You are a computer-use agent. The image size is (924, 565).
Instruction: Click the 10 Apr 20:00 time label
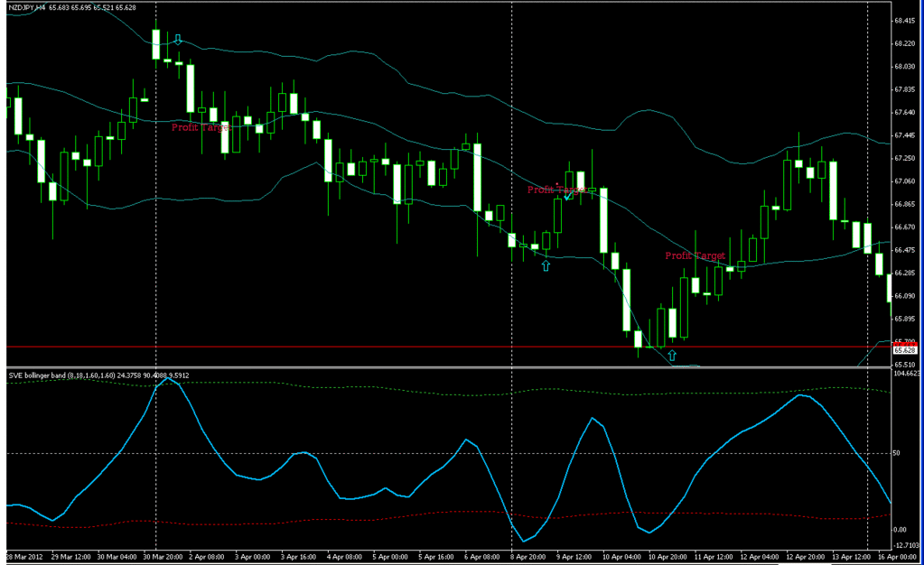[x=667, y=557]
